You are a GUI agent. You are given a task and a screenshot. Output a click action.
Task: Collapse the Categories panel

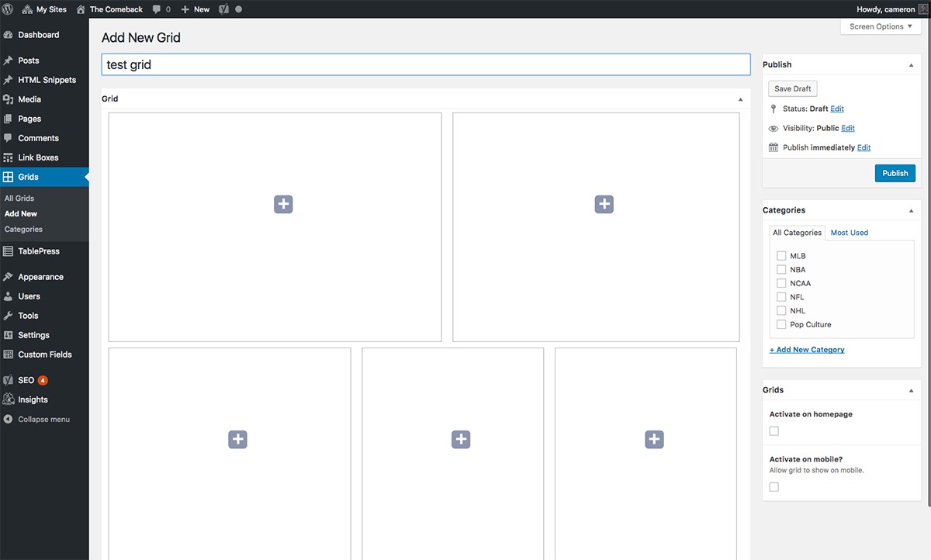tap(911, 211)
